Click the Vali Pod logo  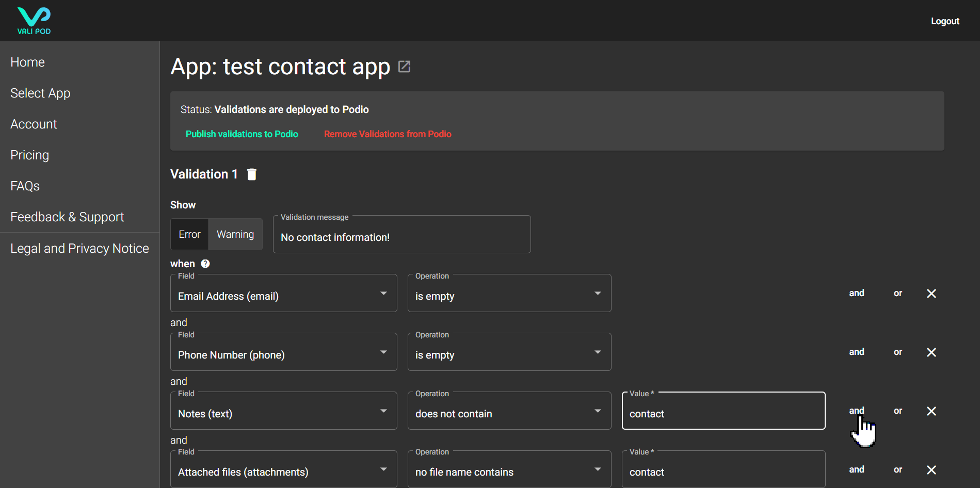point(34,21)
